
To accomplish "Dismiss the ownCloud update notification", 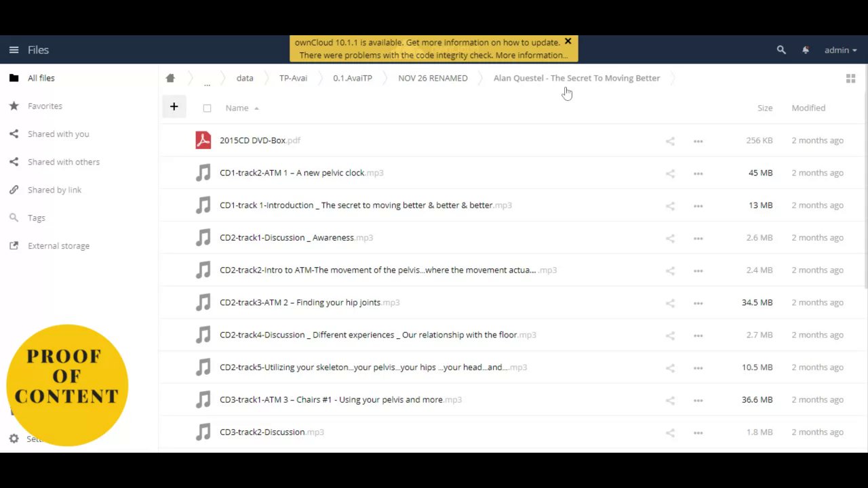I will point(568,41).
